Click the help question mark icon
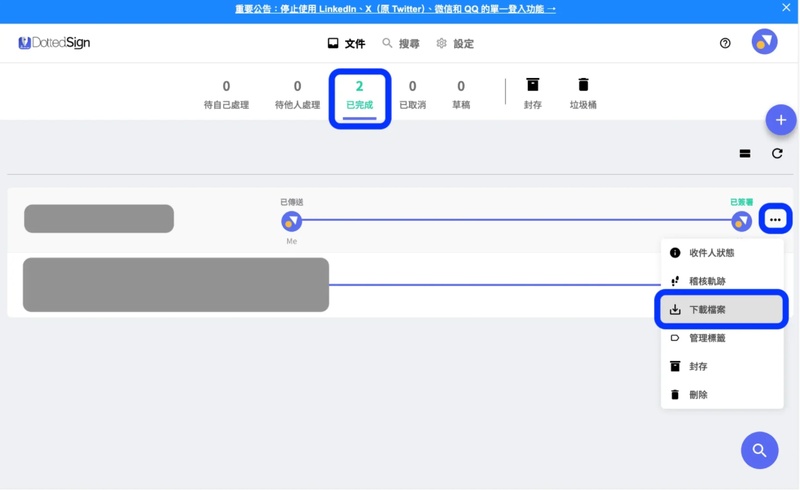The image size is (800, 490). (725, 43)
